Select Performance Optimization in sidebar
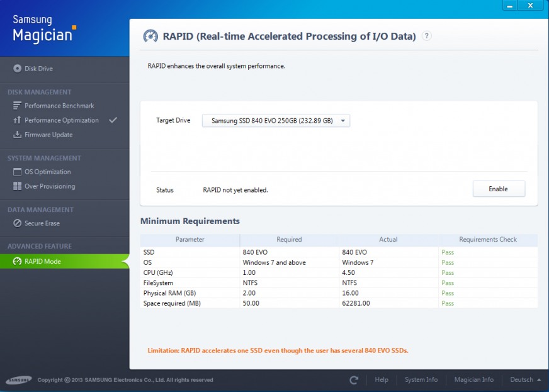 [x=61, y=120]
